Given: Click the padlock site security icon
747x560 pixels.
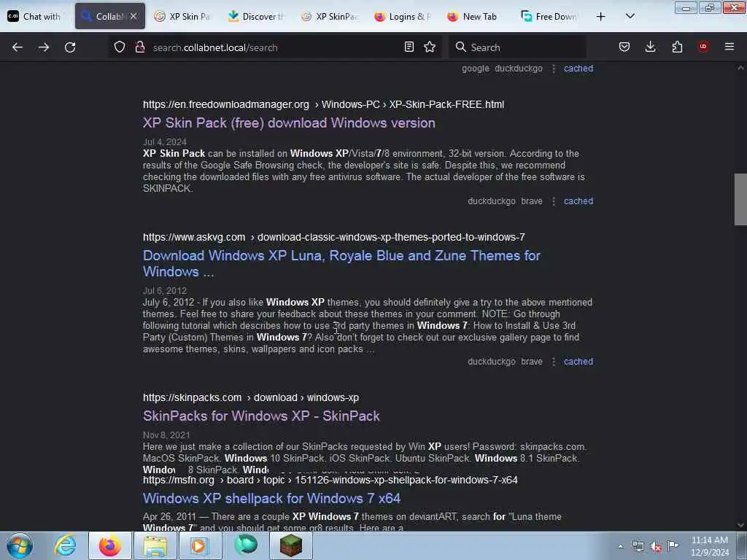Looking at the screenshot, I should pos(139,47).
